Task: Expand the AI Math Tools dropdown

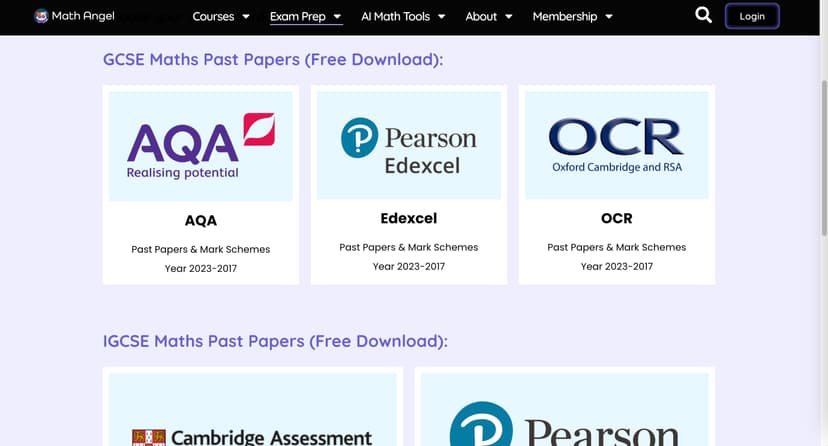Action: (x=403, y=17)
